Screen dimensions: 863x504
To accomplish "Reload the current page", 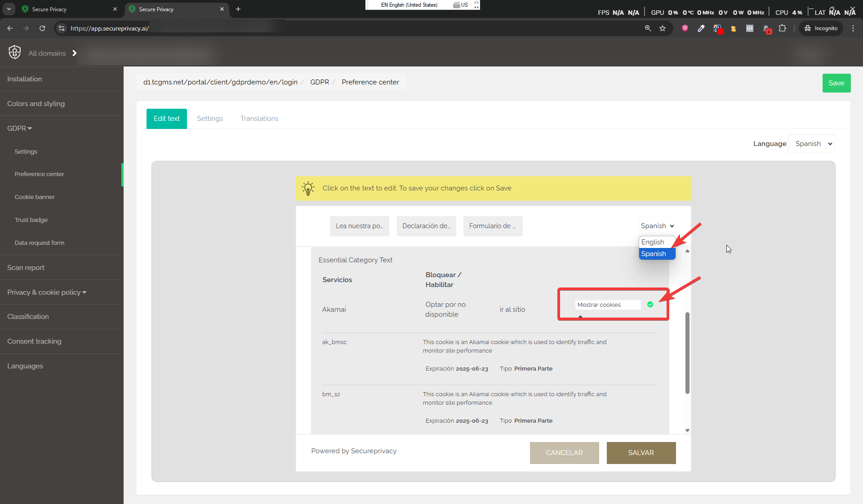I will click(x=42, y=28).
